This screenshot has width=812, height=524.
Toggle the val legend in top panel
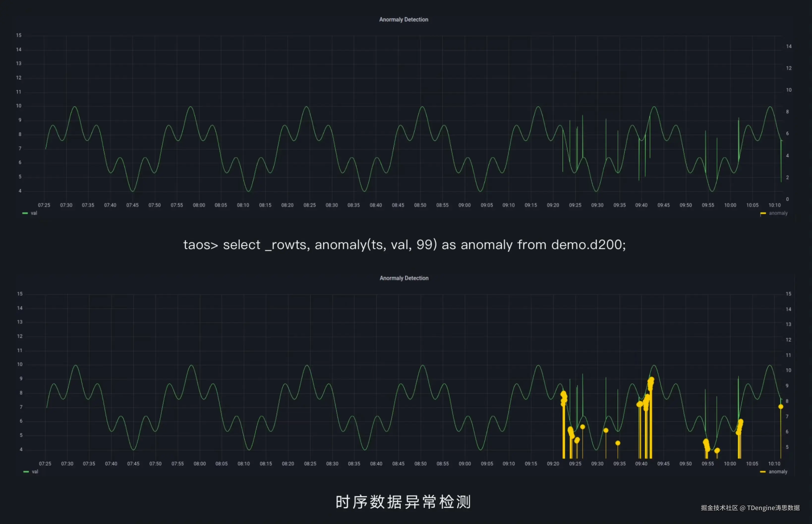tap(34, 213)
